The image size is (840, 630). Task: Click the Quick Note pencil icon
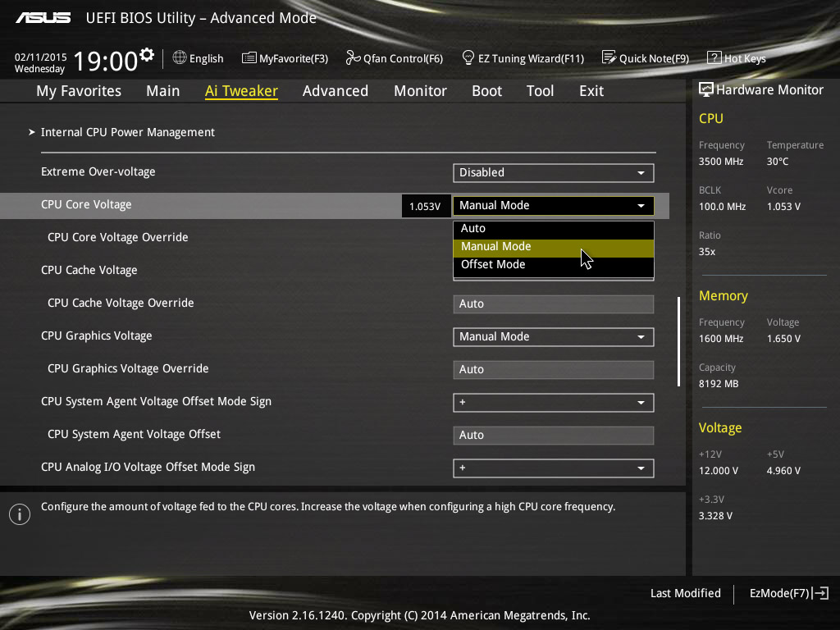[x=609, y=58]
